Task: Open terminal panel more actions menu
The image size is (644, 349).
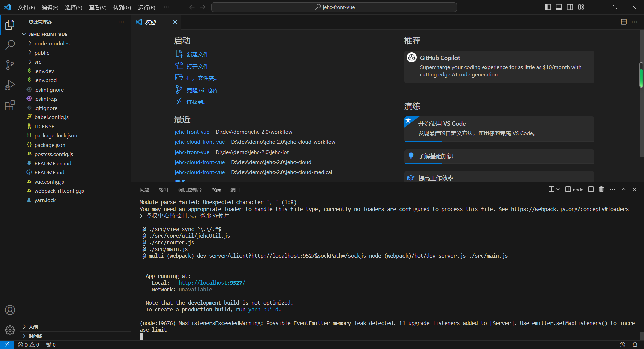Action: (612, 189)
